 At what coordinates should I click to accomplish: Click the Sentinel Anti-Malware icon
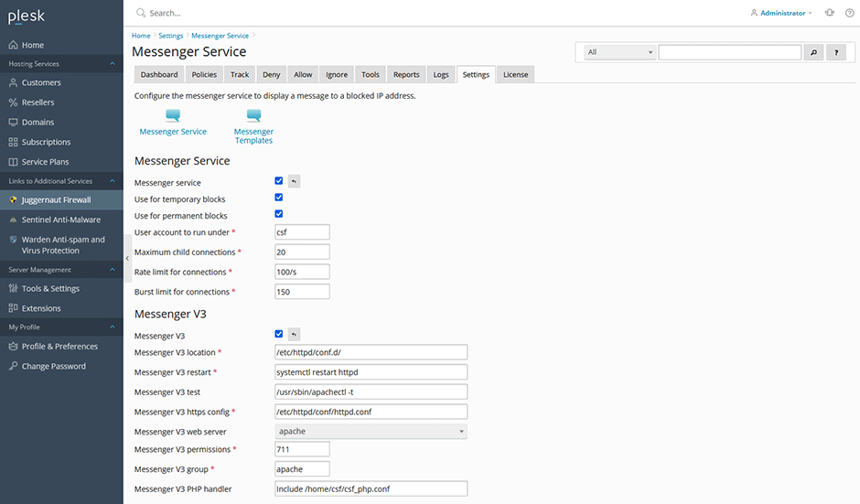coord(13,220)
